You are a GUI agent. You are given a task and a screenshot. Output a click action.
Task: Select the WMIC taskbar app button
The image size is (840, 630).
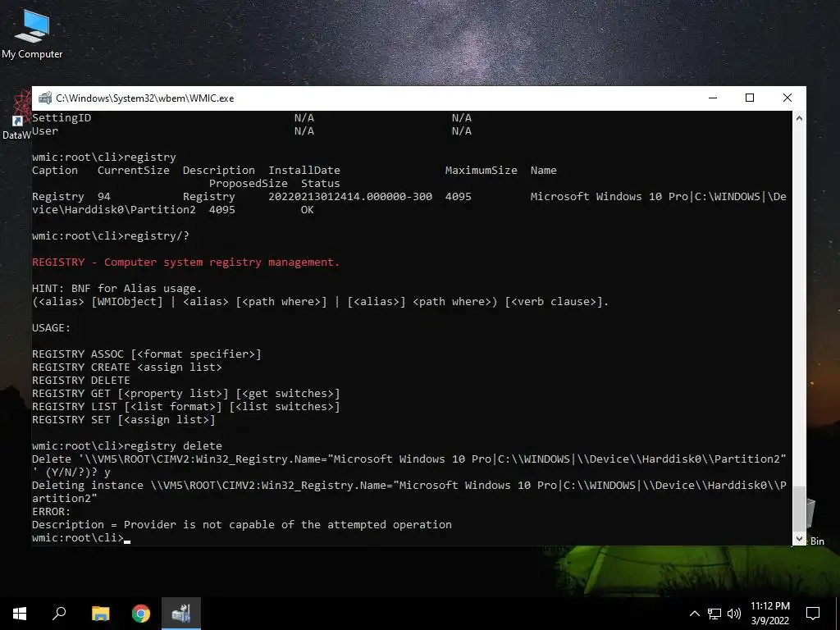(x=181, y=614)
